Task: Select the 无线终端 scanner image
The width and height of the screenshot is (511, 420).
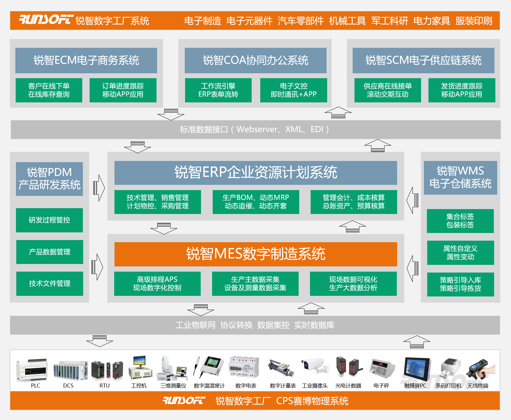Action: click(x=480, y=369)
